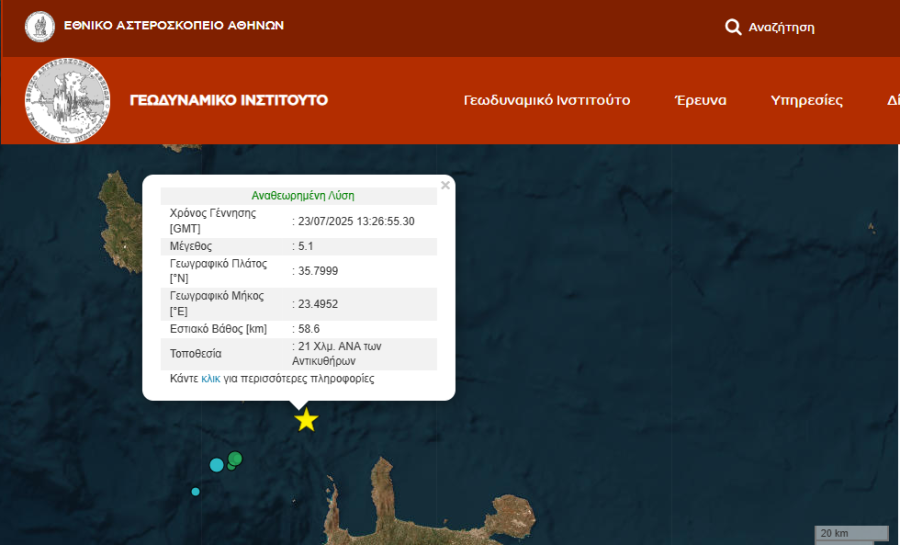The width and height of the screenshot is (900, 545).
Task: Click the search magnifier icon
Action: tap(733, 27)
